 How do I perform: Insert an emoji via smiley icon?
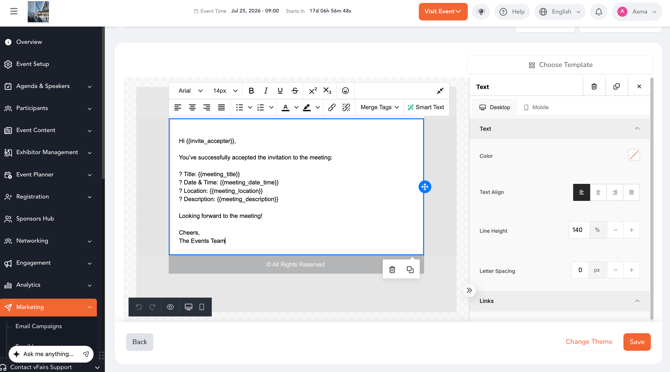(345, 91)
